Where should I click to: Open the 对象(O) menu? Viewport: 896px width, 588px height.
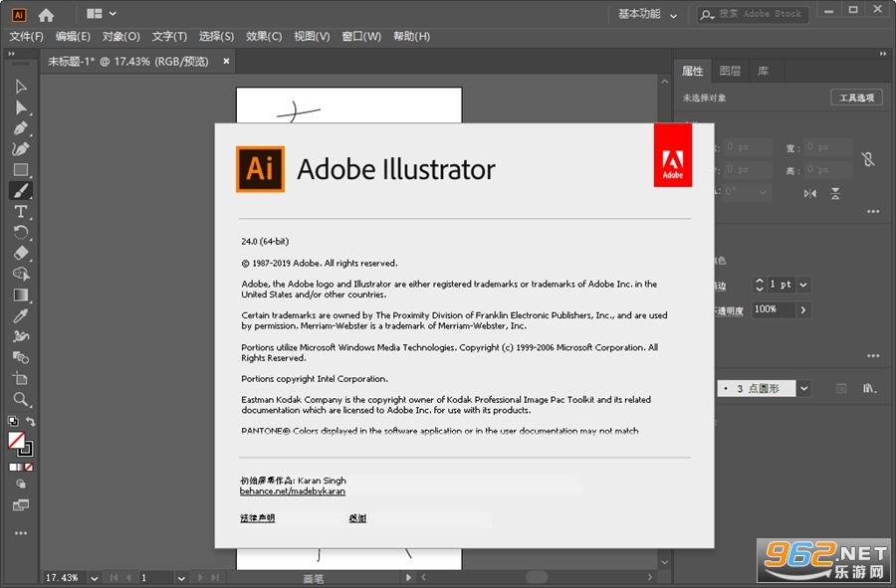[121, 37]
